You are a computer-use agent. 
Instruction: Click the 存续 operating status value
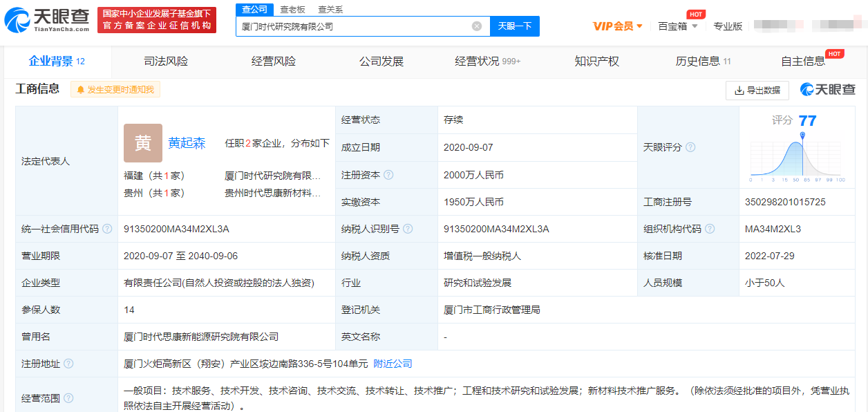[x=453, y=120]
